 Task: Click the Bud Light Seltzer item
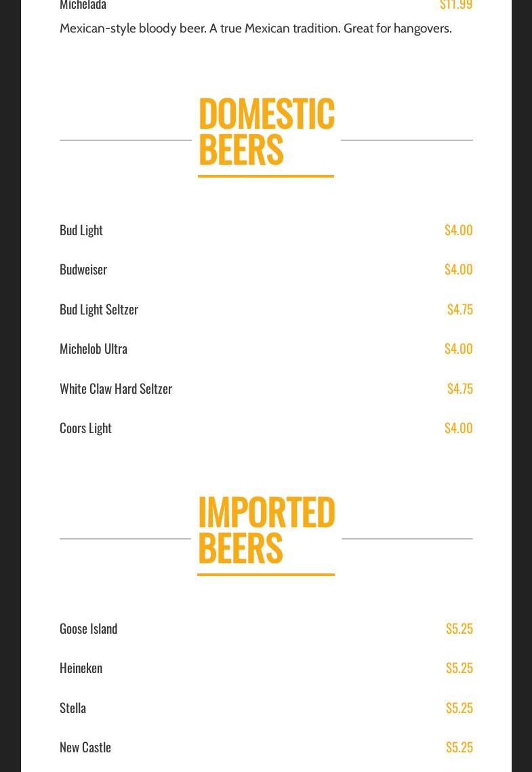point(99,309)
